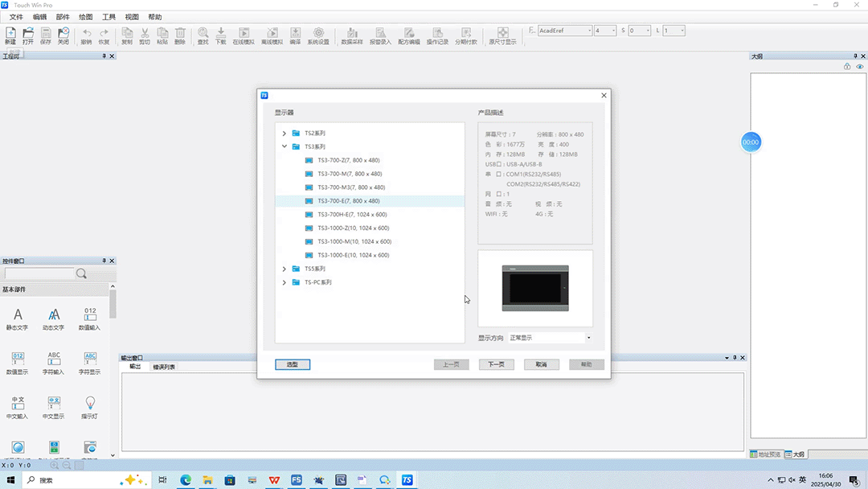Open the font size 4 dropdown
The image size is (868, 489).
point(613,31)
